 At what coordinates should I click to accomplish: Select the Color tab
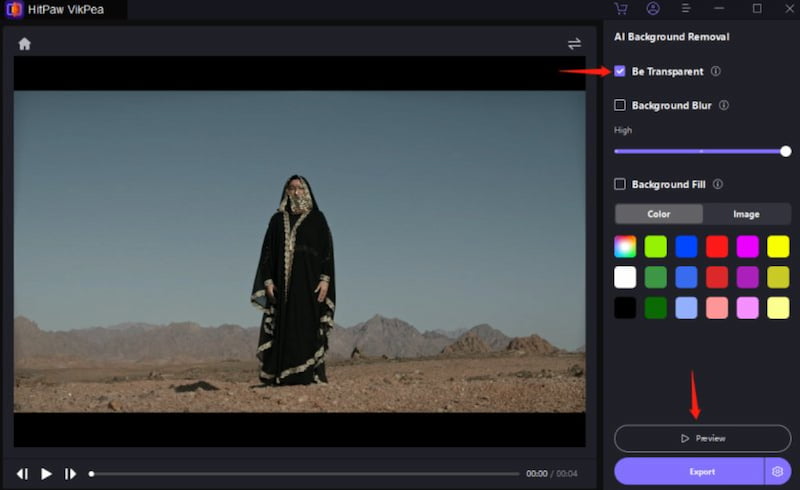(x=659, y=214)
